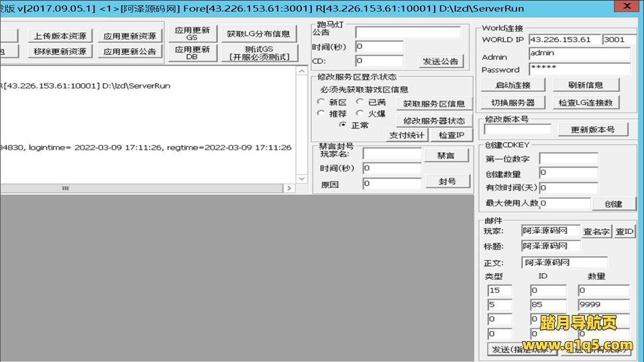Select the 推荐 radio button

tap(321, 113)
